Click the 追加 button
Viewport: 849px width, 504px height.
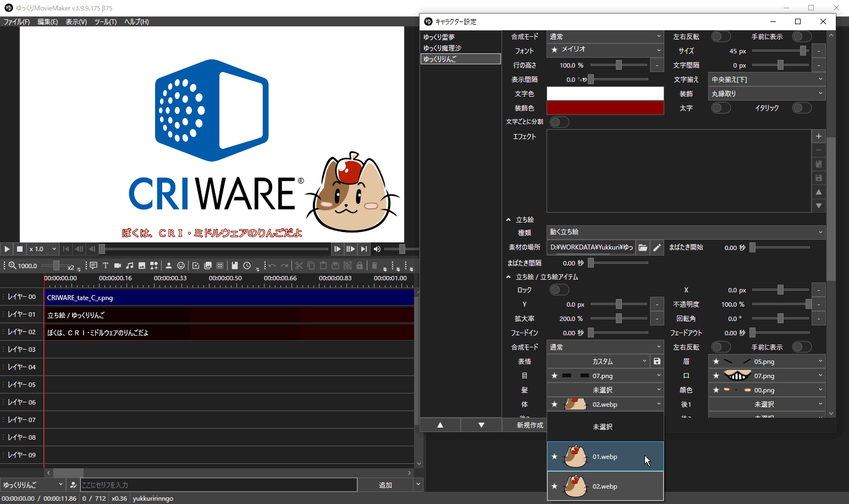click(385, 485)
